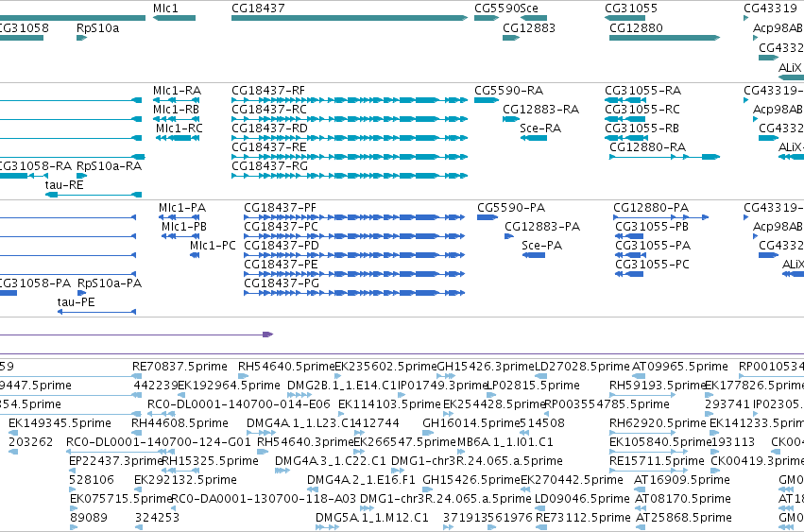The image size is (804, 532).
Task: Open EST LD09046.5prime
Action: click(582, 500)
